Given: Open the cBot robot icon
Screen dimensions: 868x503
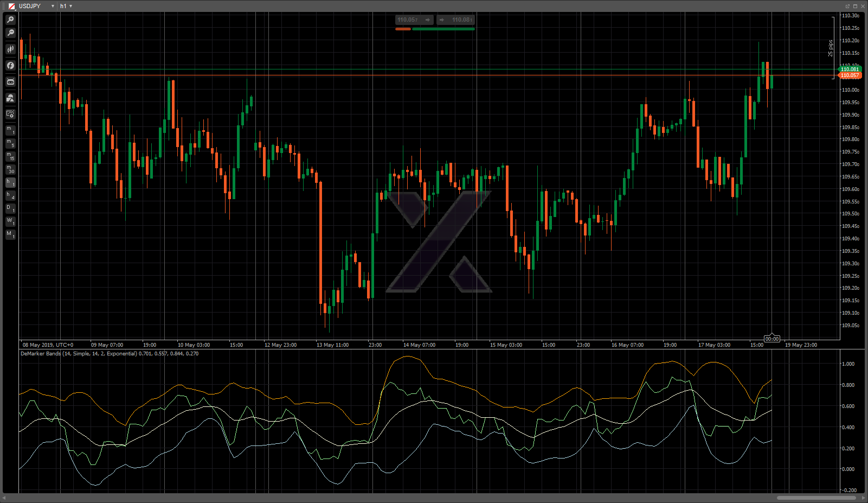Looking at the screenshot, I should [10, 81].
